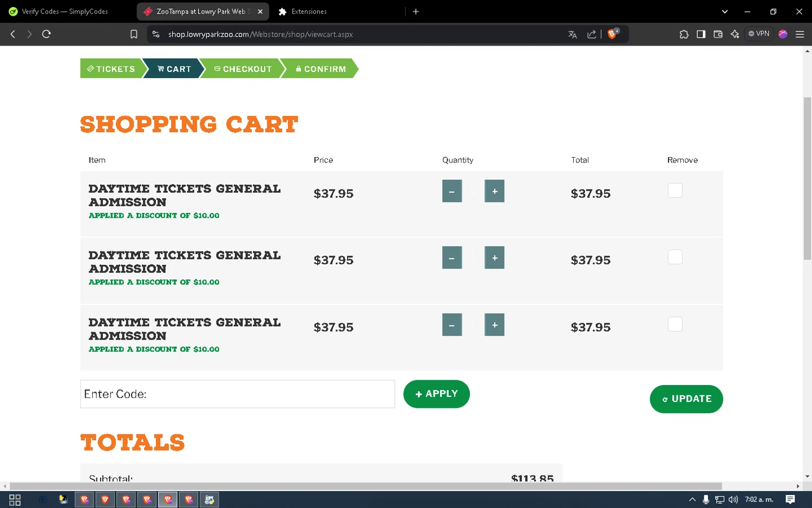Go back using the browser back arrow
The width and height of the screenshot is (812, 508).
pyautogui.click(x=13, y=34)
